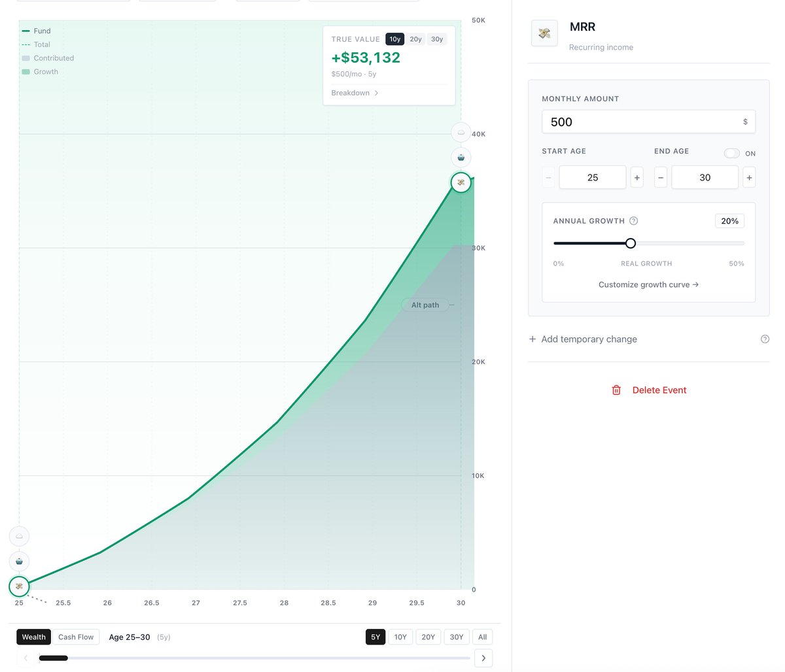Screen dimensions: 785x672
Task: Click the pot marker icon at age 30
Action: [461, 157]
